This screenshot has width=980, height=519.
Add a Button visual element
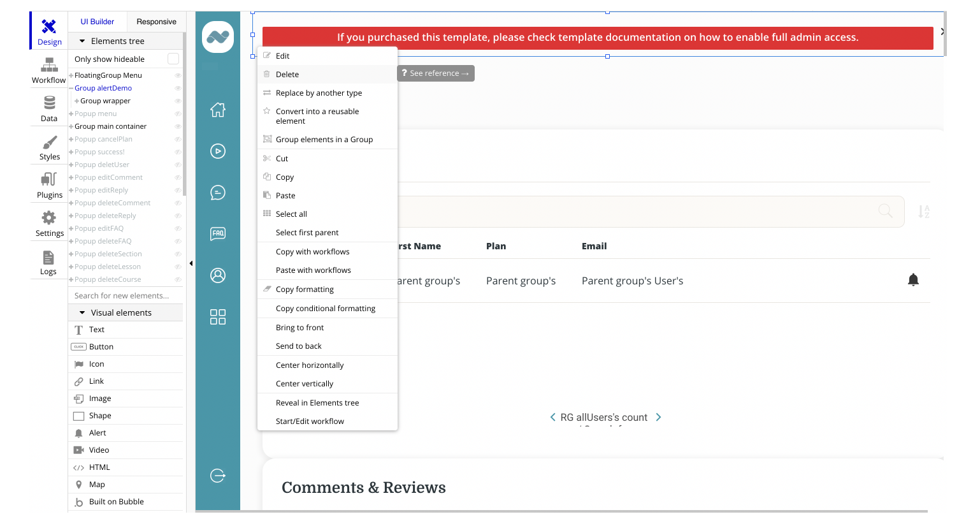pyautogui.click(x=126, y=347)
